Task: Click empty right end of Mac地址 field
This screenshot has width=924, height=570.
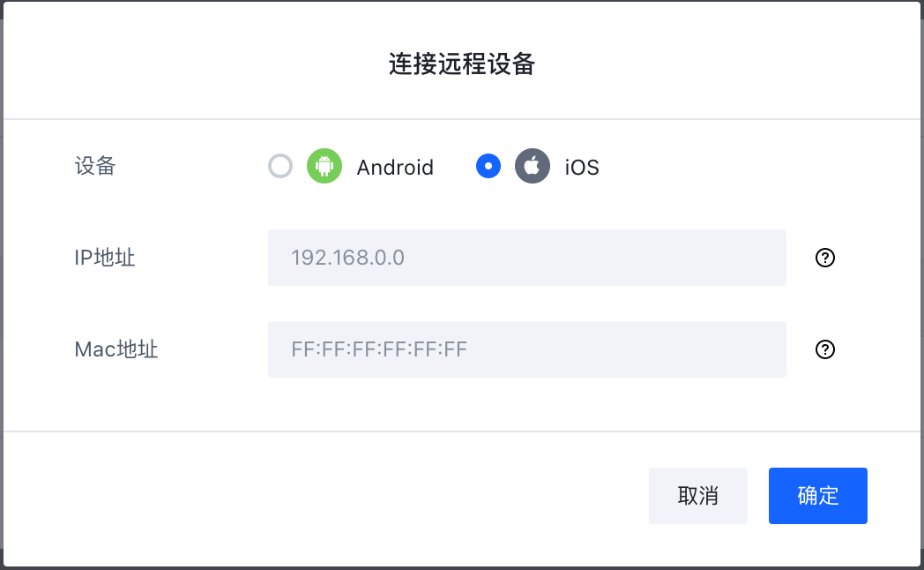Action: [707, 349]
